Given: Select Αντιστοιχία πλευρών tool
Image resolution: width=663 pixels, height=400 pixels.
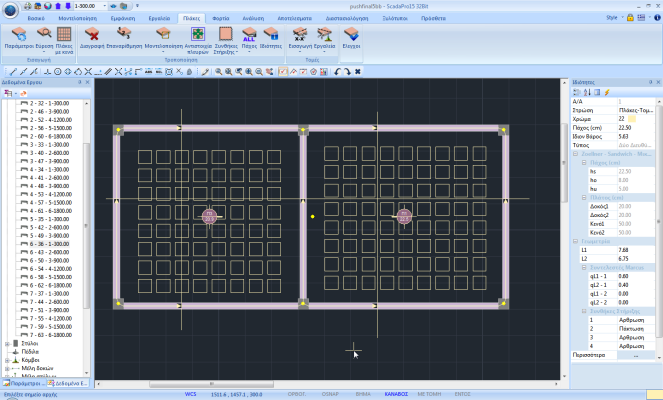Looking at the screenshot, I should 197,41.
